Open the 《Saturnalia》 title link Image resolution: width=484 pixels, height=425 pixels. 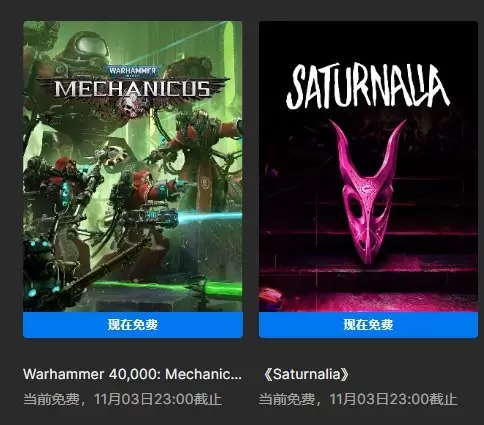tap(304, 374)
